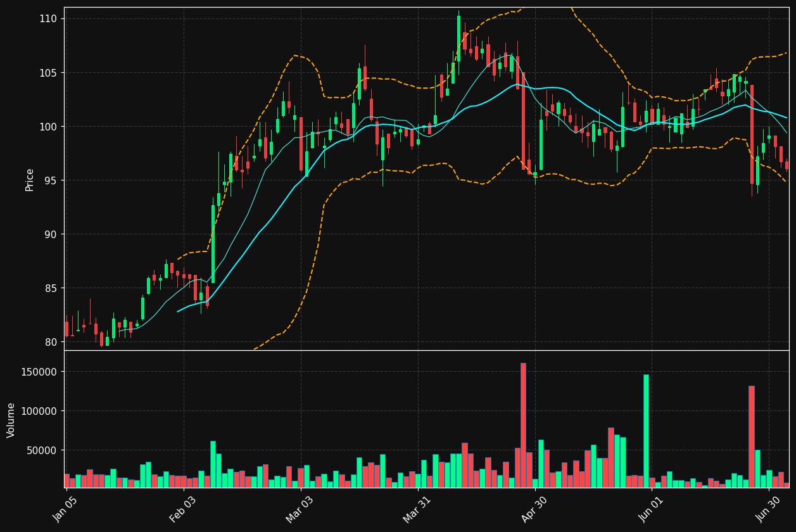
Task: Click the 'Volume' y-axis label
Action: pyautogui.click(x=11, y=420)
